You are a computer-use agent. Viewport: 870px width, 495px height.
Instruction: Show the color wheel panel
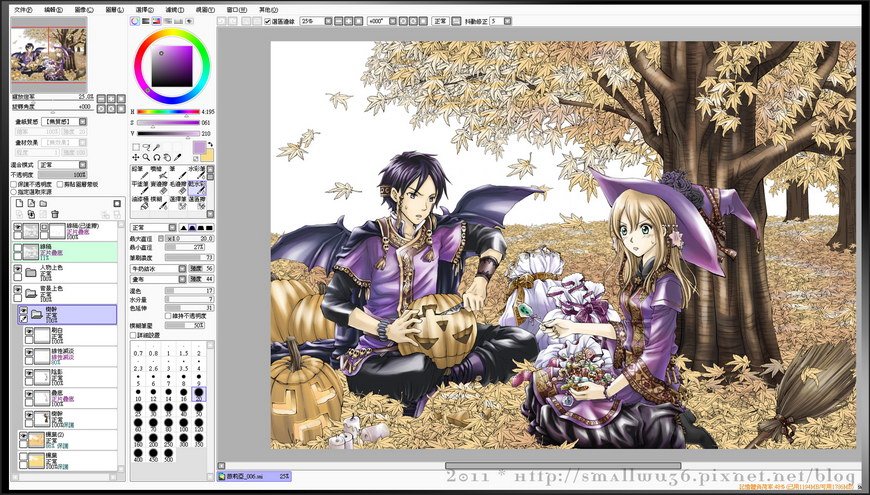135,21
